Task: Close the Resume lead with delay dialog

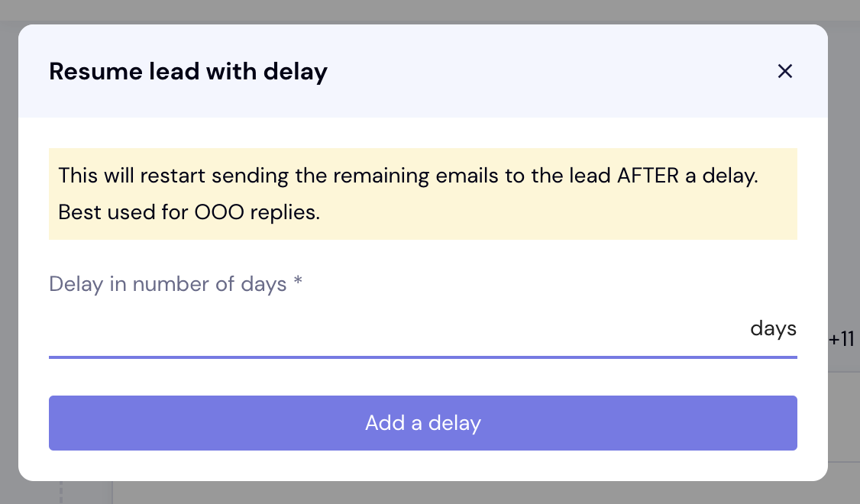Action: pyautogui.click(x=784, y=72)
